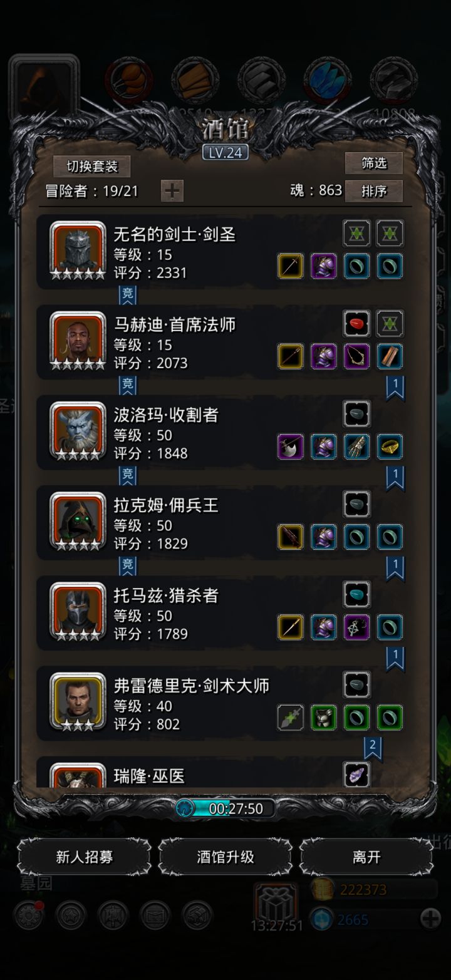
Task: Click the 酒馆升级 button
Action: (225, 857)
